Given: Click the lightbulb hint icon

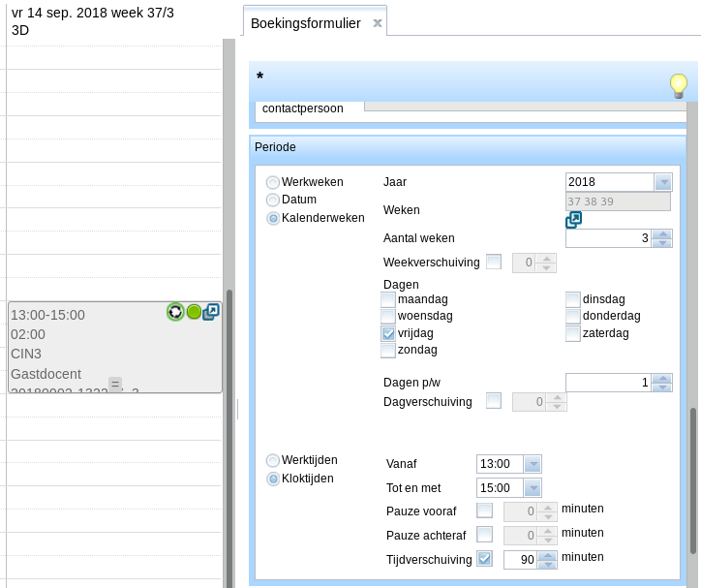Looking at the screenshot, I should (678, 86).
